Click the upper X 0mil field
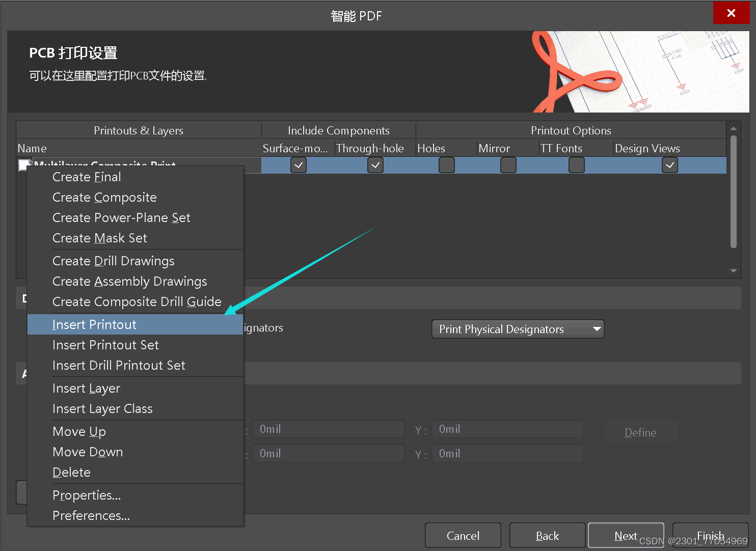Screen dimensions: 756x551 pos(329,429)
